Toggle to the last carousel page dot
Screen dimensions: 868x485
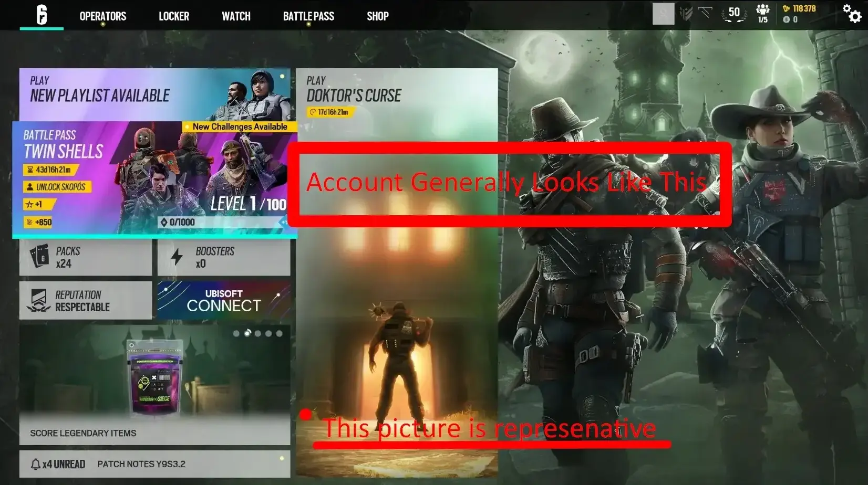click(280, 333)
